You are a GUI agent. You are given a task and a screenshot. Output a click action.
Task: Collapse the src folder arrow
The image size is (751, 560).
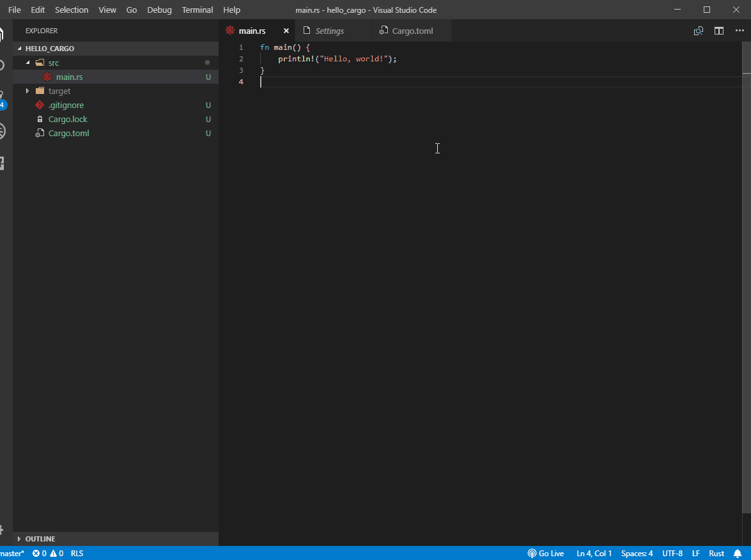(x=27, y=63)
